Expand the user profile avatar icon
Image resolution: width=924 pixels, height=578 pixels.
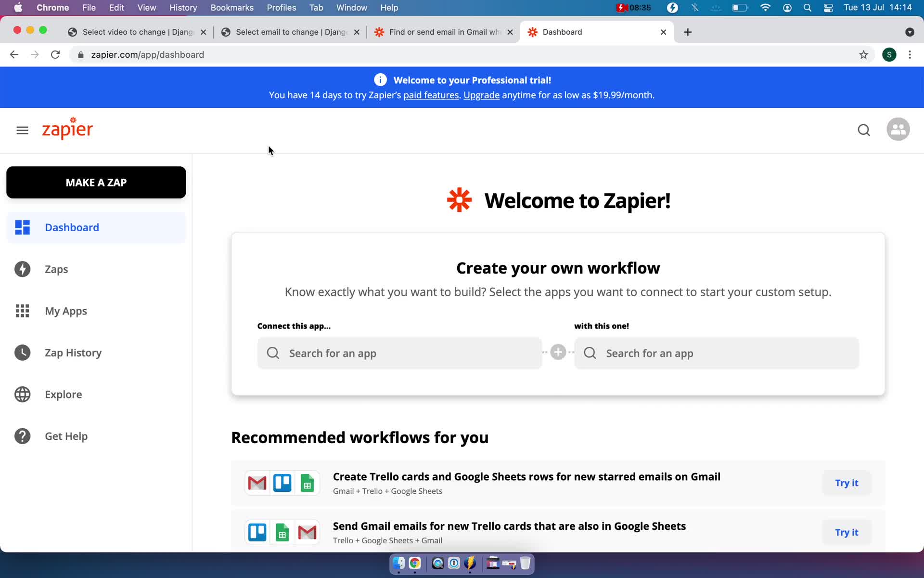pyautogui.click(x=898, y=129)
